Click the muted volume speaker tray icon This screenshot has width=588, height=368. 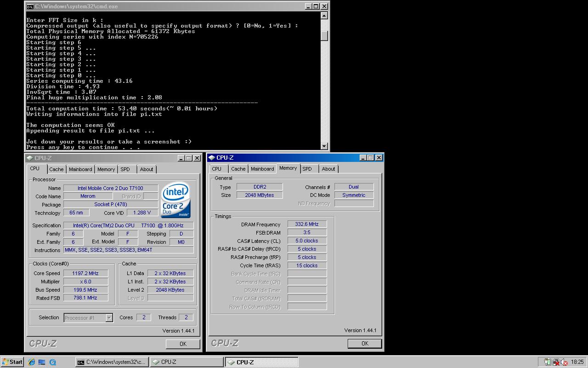click(565, 362)
